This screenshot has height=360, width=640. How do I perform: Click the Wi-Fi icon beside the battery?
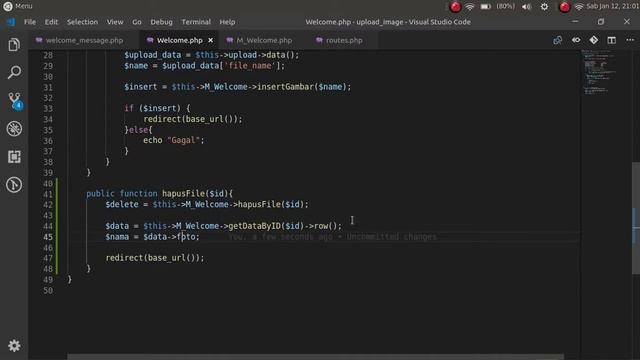point(470,7)
